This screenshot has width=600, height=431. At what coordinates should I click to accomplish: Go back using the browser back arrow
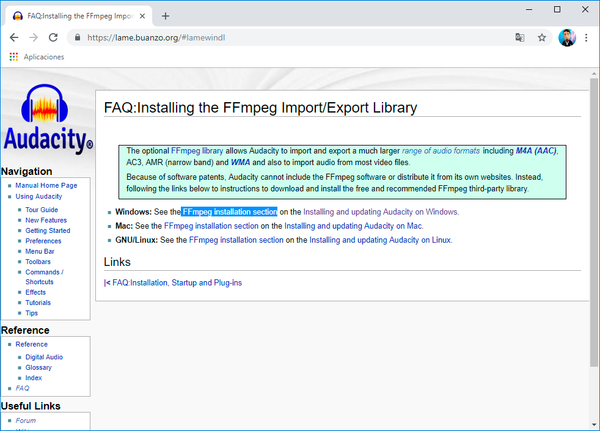[14, 38]
